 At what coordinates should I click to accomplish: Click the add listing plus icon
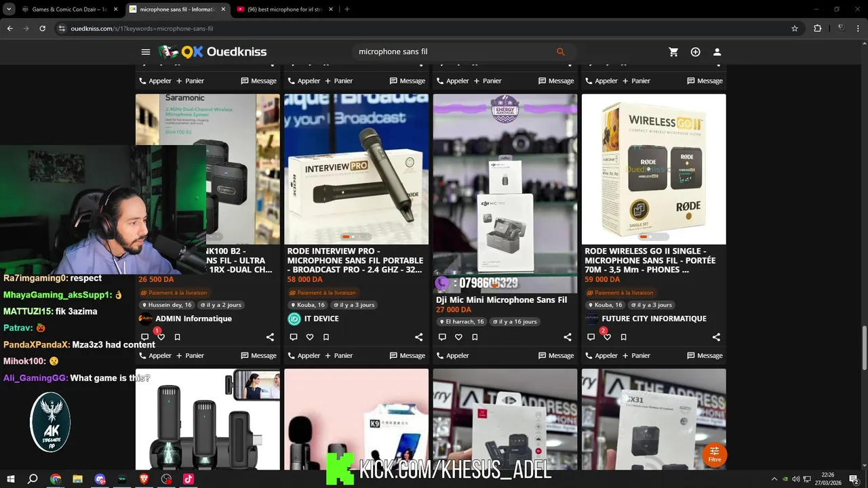click(695, 52)
